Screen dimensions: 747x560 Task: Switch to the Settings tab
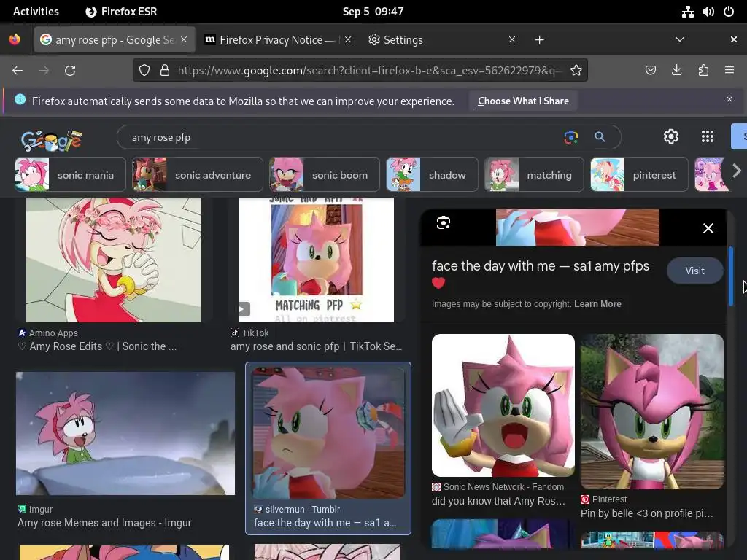coord(441,40)
